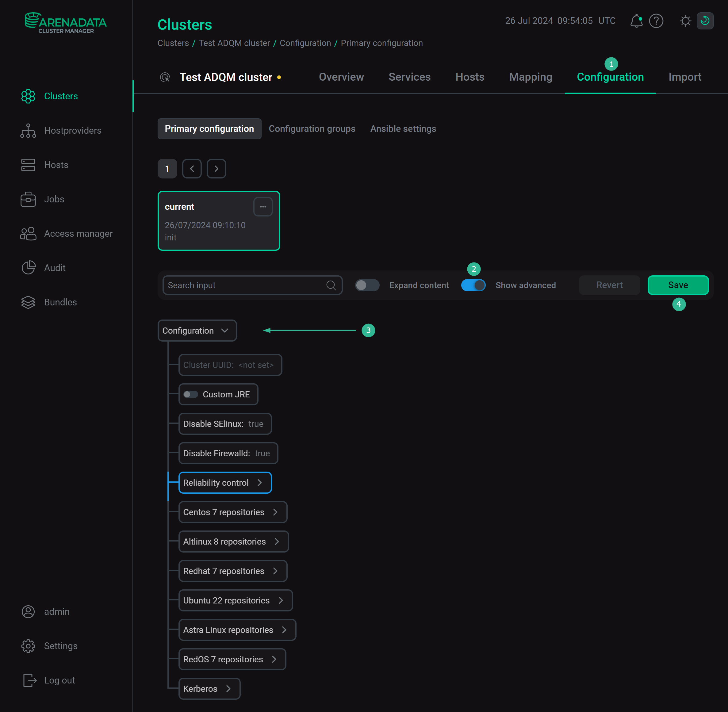Screen dimensions: 728x712
Task: Click the Cluster UUID field
Action: (x=230, y=365)
